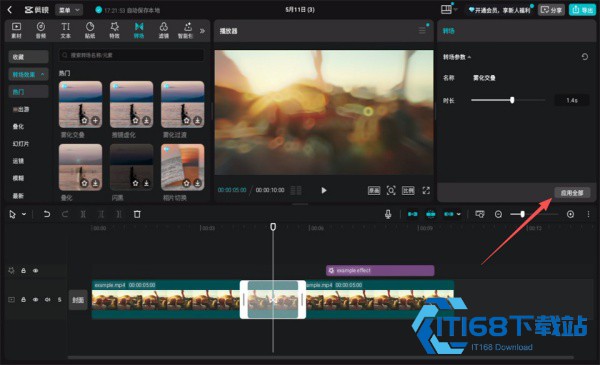The width and height of the screenshot is (600, 365).
Task: Delete the selected timeline item
Action: (x=137, y=214)
